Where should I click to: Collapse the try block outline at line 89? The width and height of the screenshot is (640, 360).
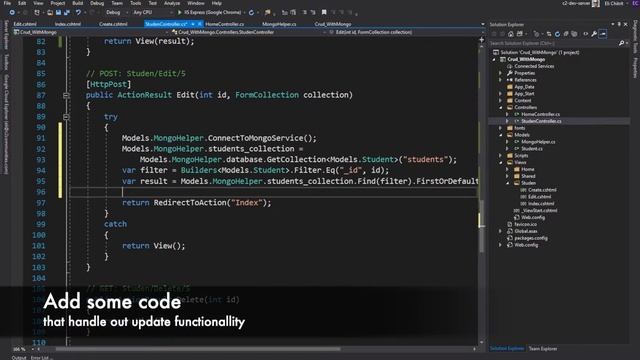coord(66,117)
